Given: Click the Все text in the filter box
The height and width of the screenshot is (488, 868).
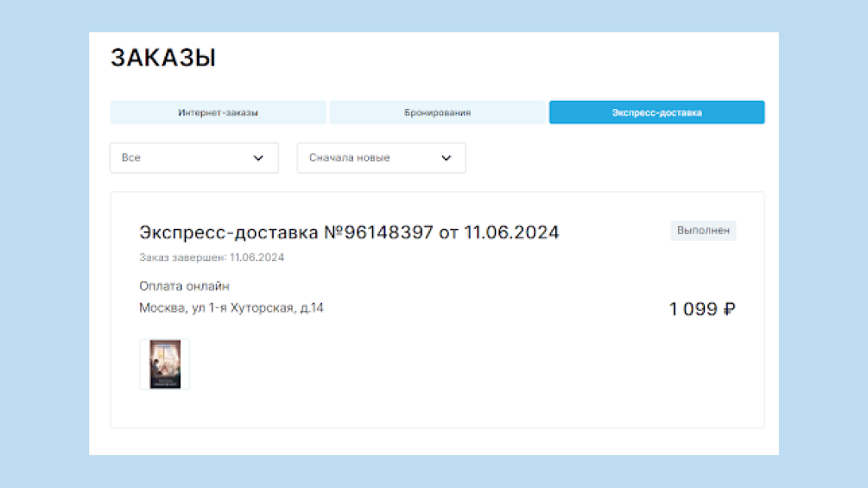Looking at the screenshot, I should pos(131,158).
